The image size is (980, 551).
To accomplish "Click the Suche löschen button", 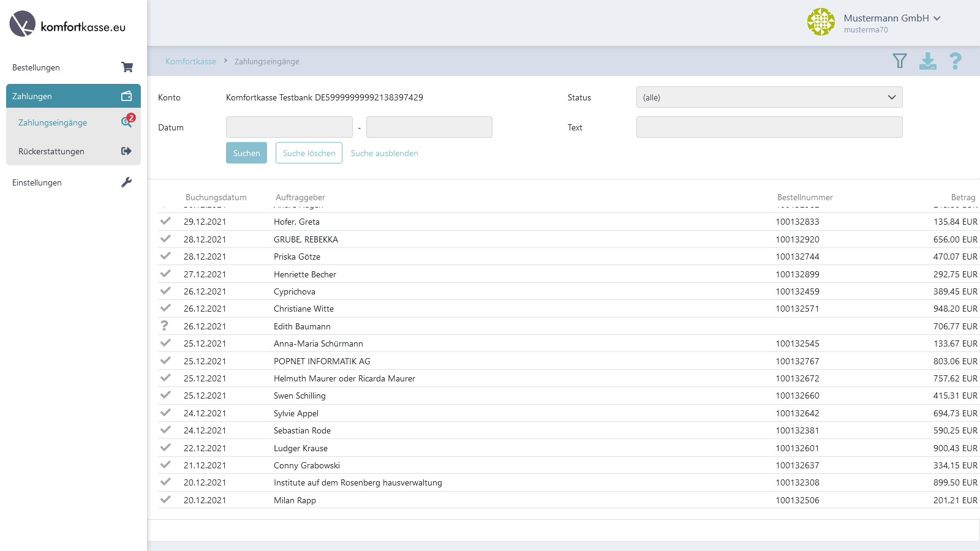I will (x=309, y=153).
